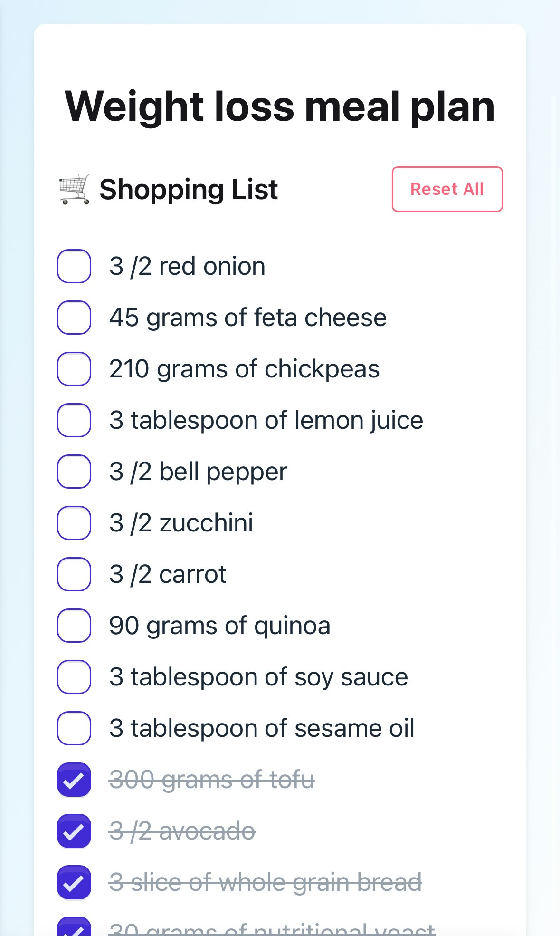This screenshot has width=560, height=936.
Task: Check off the lemon juice item
Action: tap(74, 420)
